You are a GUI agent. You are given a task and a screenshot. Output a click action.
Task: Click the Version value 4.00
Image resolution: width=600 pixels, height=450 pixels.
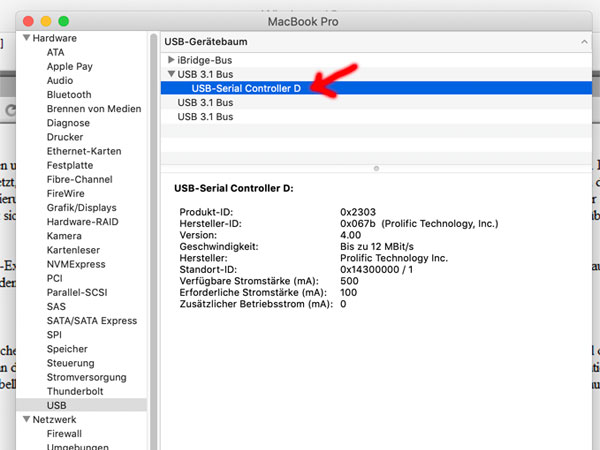coord(351,235)
